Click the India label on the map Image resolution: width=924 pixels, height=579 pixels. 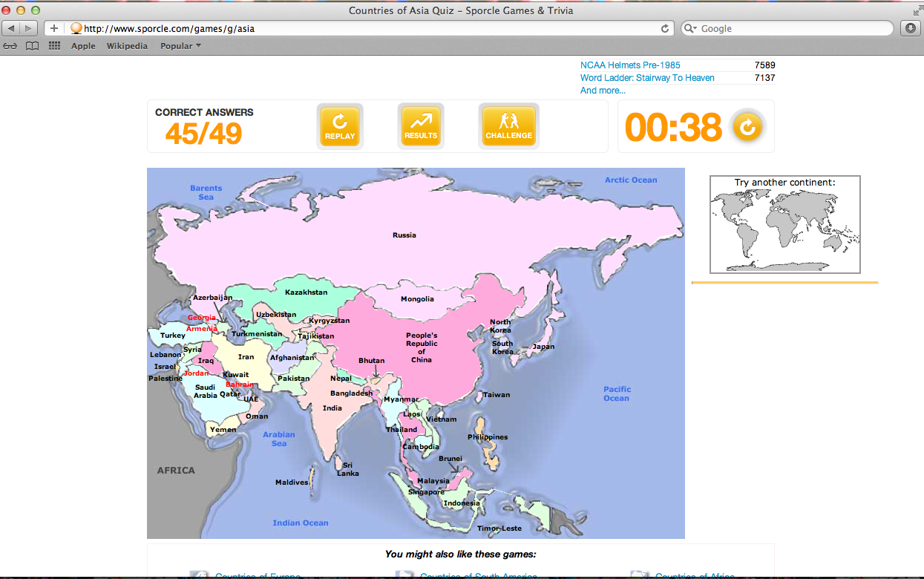332,408
